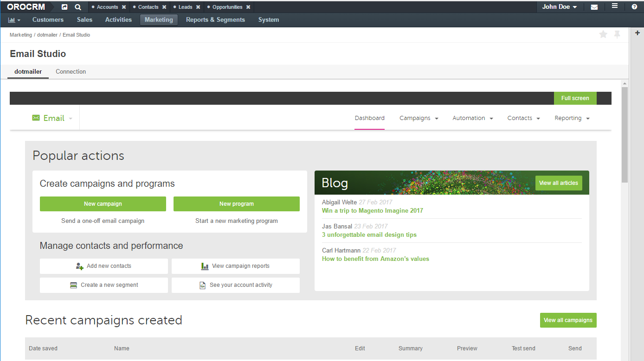The image size is (644, 361).
Task: Open the dashboards chart icon dropdown
Action: click(14, 20)
